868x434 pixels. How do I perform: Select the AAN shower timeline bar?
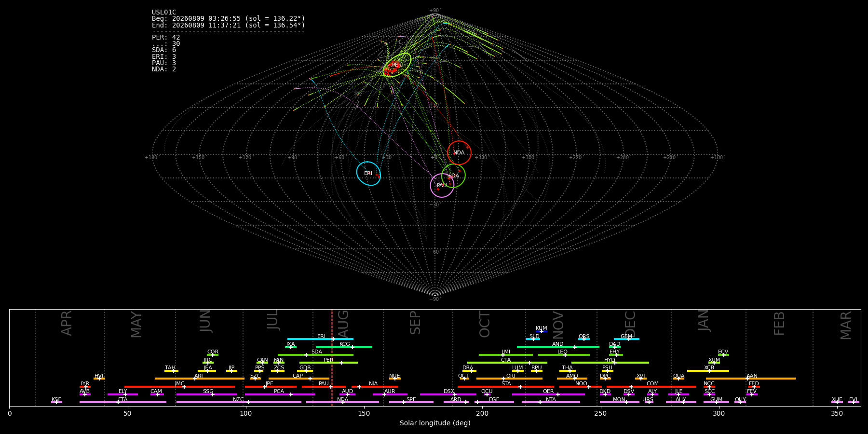coord(751,379)
